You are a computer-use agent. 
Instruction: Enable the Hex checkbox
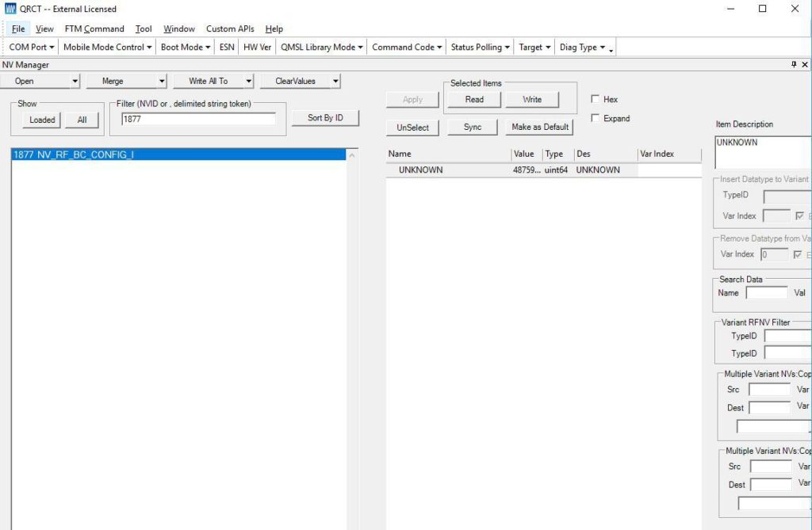point(596,99)
